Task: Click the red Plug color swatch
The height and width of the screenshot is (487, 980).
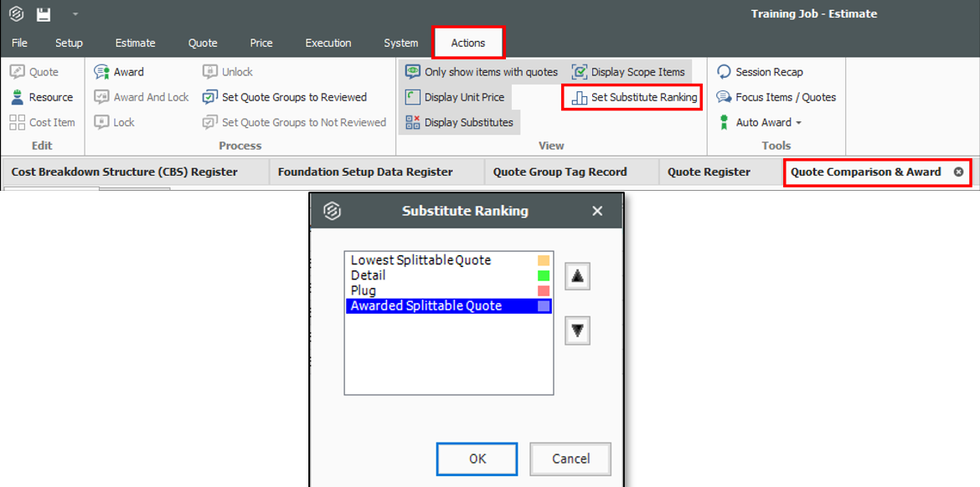Action: pyautogui.click(x=543, y=290)
